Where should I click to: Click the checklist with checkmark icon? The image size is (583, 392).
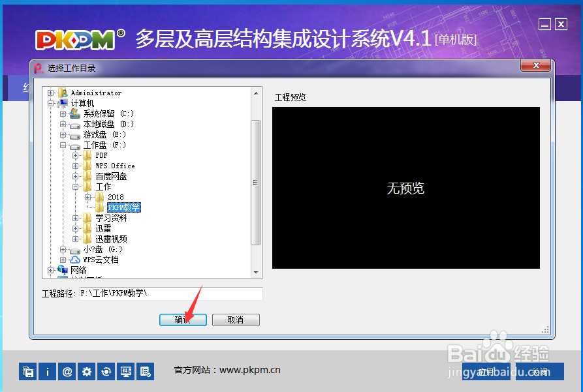(146, 371)
